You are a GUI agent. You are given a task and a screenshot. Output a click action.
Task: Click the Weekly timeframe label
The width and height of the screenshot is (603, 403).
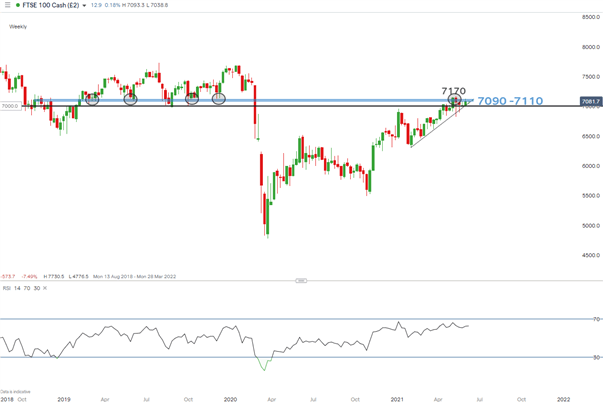coord(18,27)
